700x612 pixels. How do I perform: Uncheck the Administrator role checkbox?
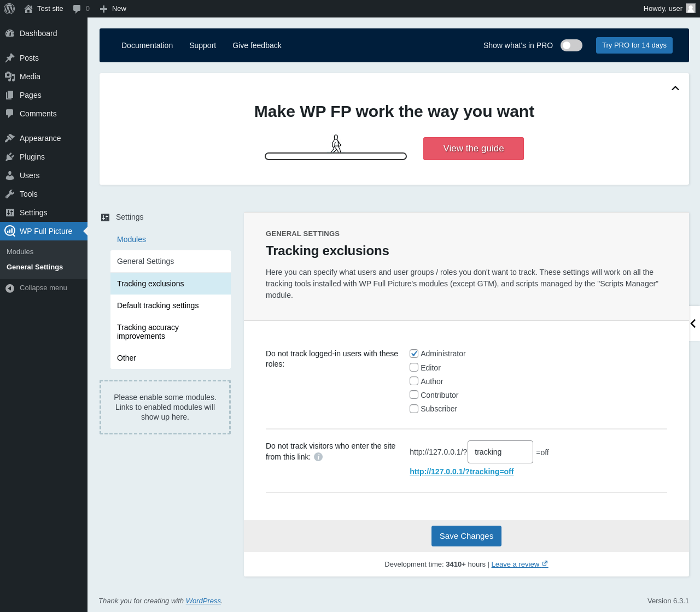point(414,354)
